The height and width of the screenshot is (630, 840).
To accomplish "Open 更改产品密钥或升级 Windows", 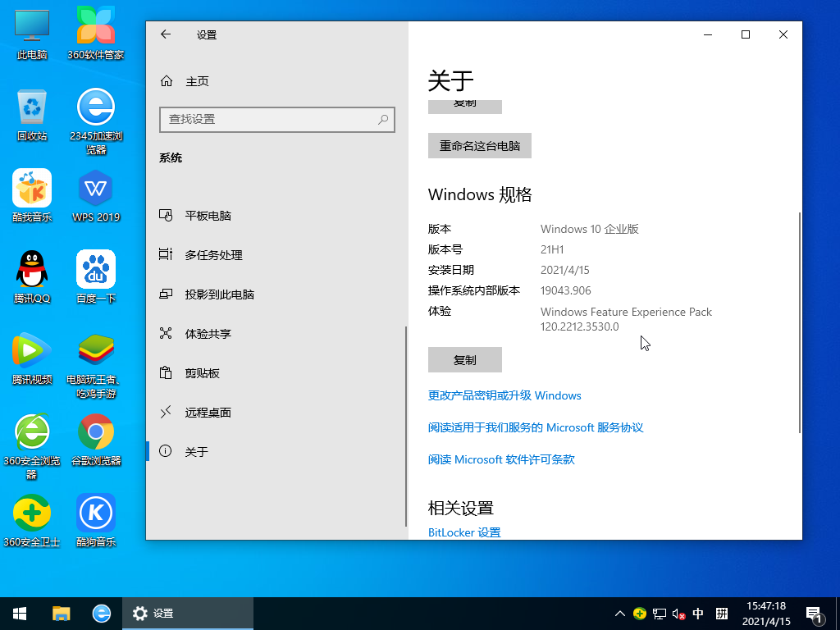I will 504,395.
